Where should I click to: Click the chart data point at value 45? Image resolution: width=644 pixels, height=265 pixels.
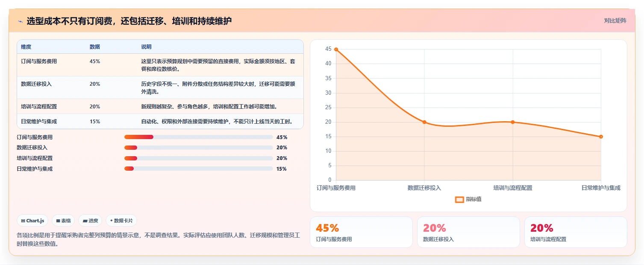336,50
